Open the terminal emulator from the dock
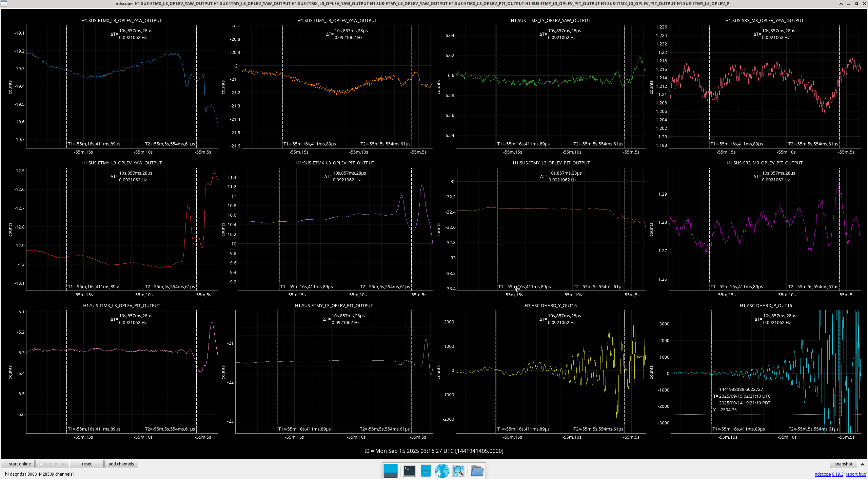Viewport: 868px width, 479px height. click(409, 471)
